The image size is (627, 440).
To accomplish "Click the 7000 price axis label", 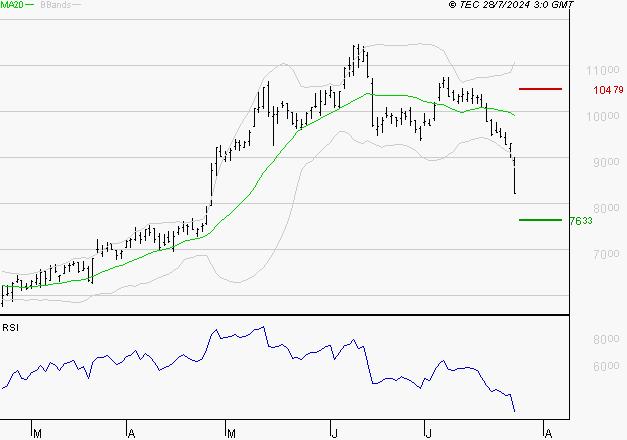I will click(x=606, y=254).
